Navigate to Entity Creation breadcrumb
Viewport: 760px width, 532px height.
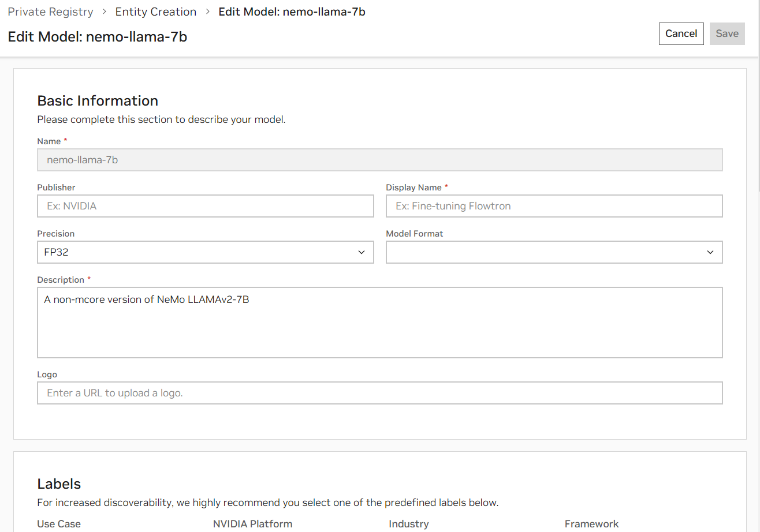click(156, 12)
